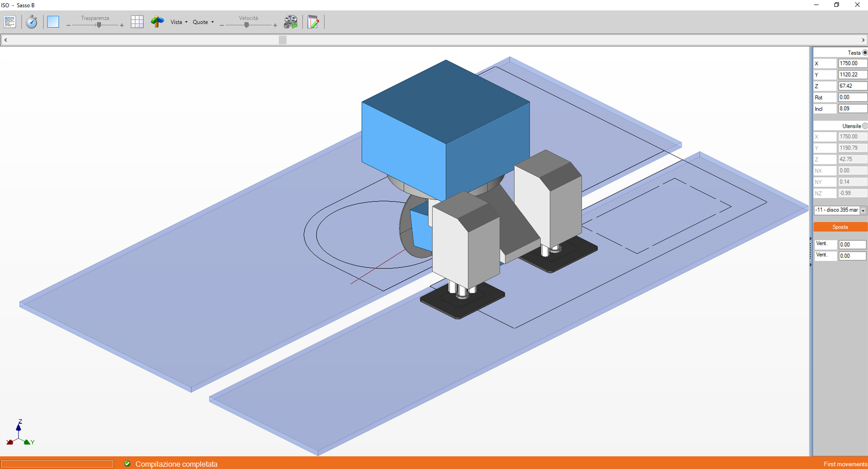Click the Testa Z field 67.42
Screen dimensions: 868x469
point(853,86)
